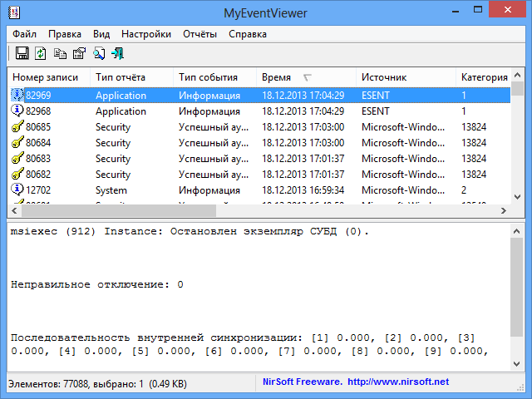Image resolution: width=532 pixels, height=399 pixels.
Task: Click the event list scroll-down arrow
Action: click(x=517, y=197)
